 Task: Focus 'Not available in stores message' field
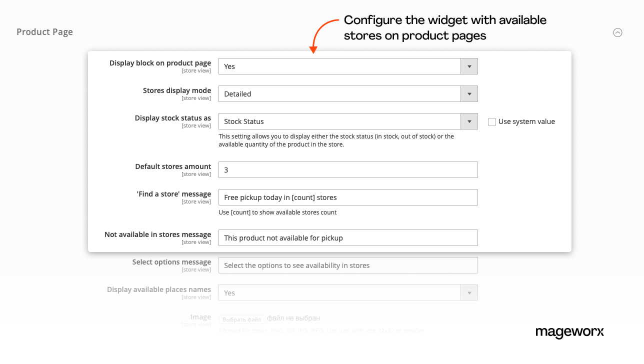[348, 238]
